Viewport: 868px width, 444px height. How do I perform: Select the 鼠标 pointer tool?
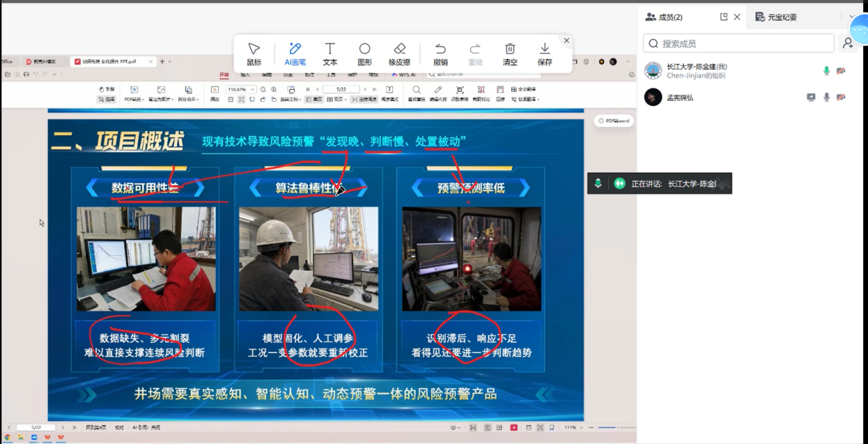(254, 54)
